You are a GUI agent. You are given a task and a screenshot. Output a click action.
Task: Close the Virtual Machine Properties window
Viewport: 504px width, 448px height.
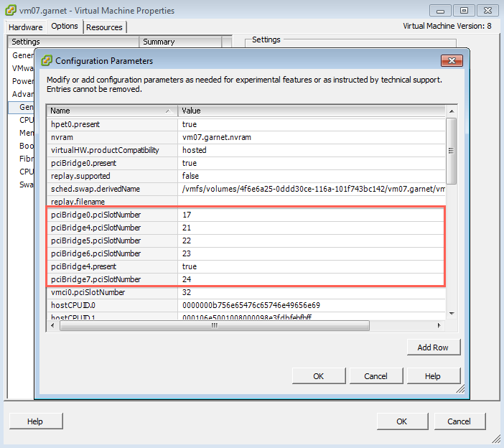pos(487,11)
